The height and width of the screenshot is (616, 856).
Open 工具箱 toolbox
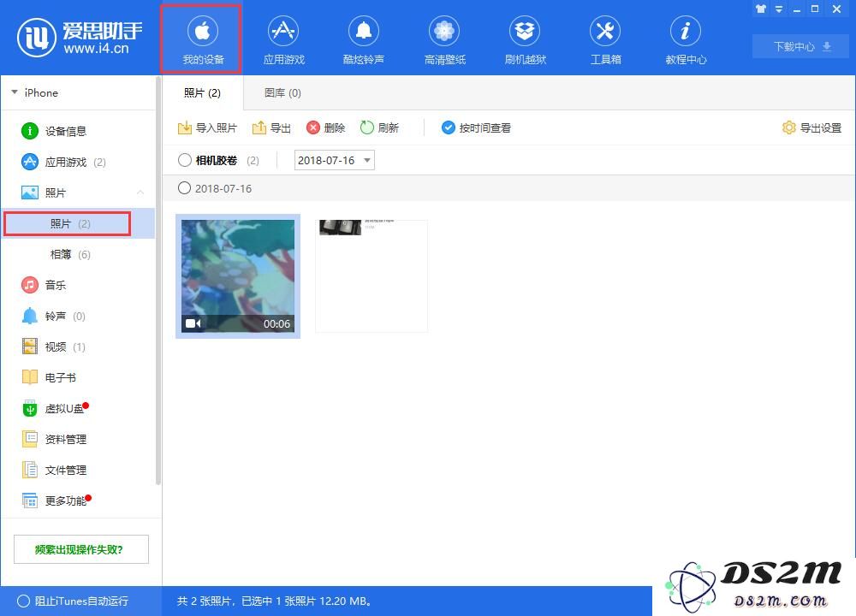(605, 39)
